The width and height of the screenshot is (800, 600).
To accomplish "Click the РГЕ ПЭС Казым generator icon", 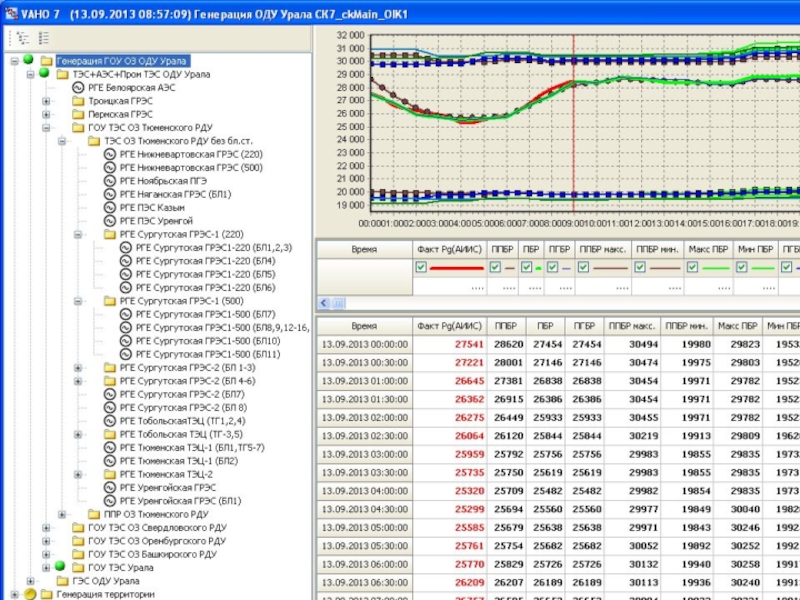I will click(x=110, y=207).
